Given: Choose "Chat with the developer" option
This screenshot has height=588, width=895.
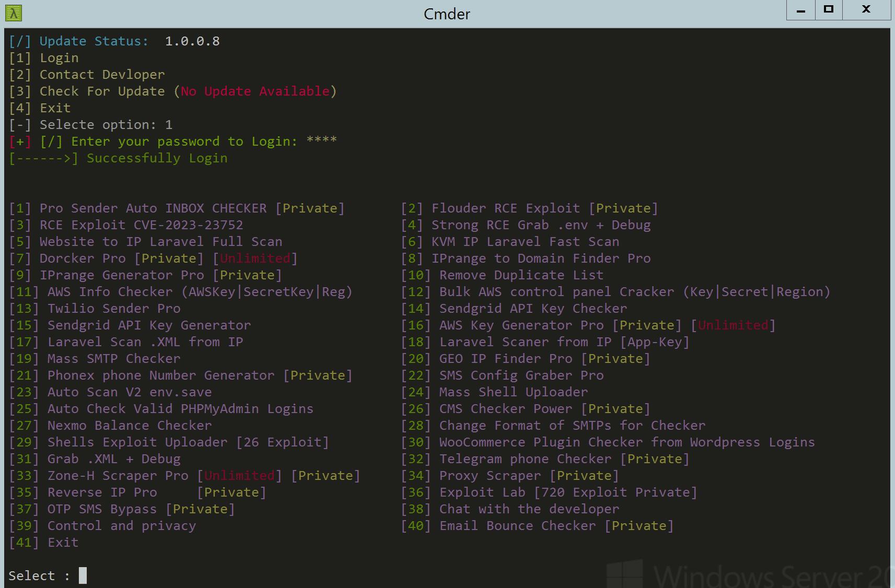Looking at the screenshot, I should [512, 509].
